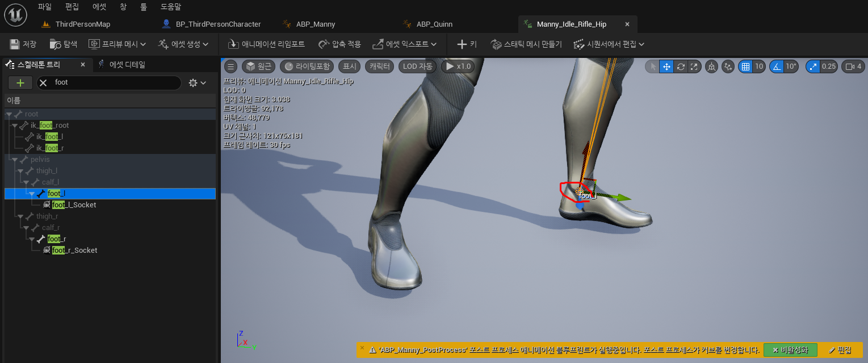
Task: Collapse the thigh_r node
Action: 21,216
